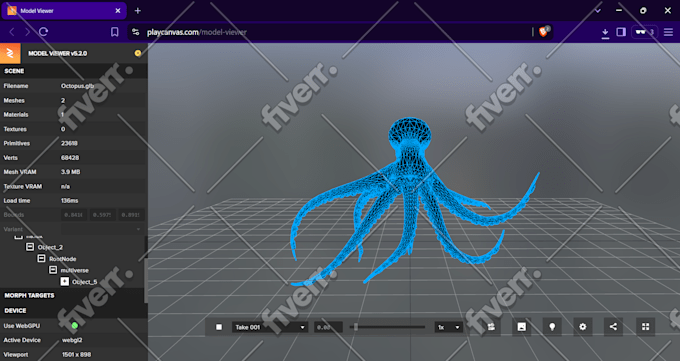Toggle Use WebGPU switch
The height and width of the screenshot is (361, 680).
[75, 325]
